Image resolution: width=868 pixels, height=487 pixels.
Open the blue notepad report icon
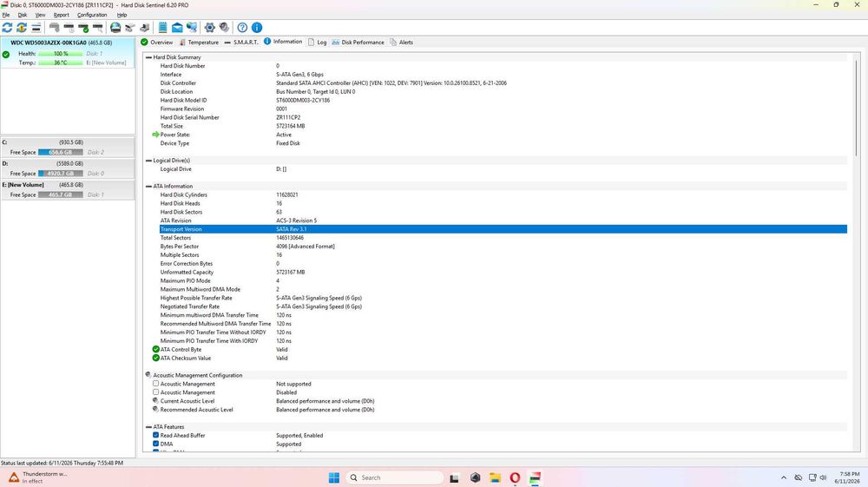click(163, 27)
